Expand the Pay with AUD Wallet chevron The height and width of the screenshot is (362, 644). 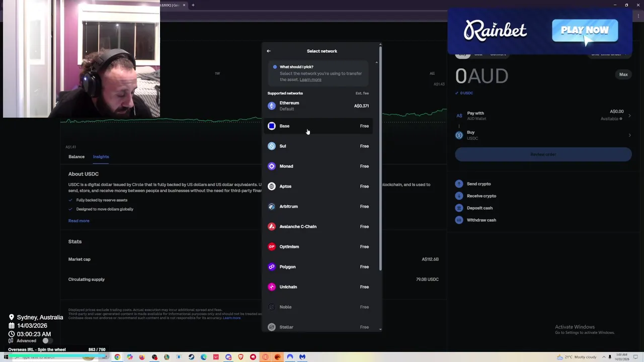pyautogui.click(x=629, y=116)
